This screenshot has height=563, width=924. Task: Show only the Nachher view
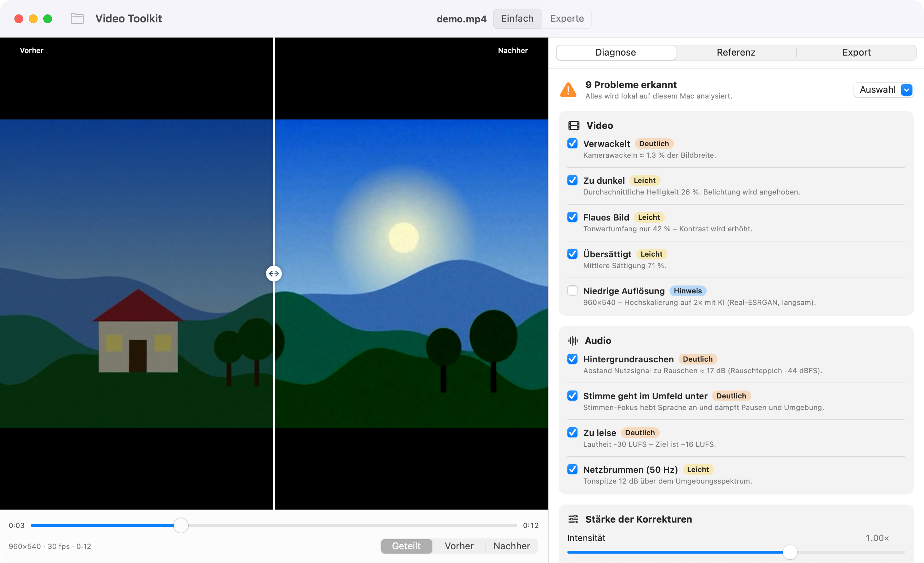click(x=511, y=546)
